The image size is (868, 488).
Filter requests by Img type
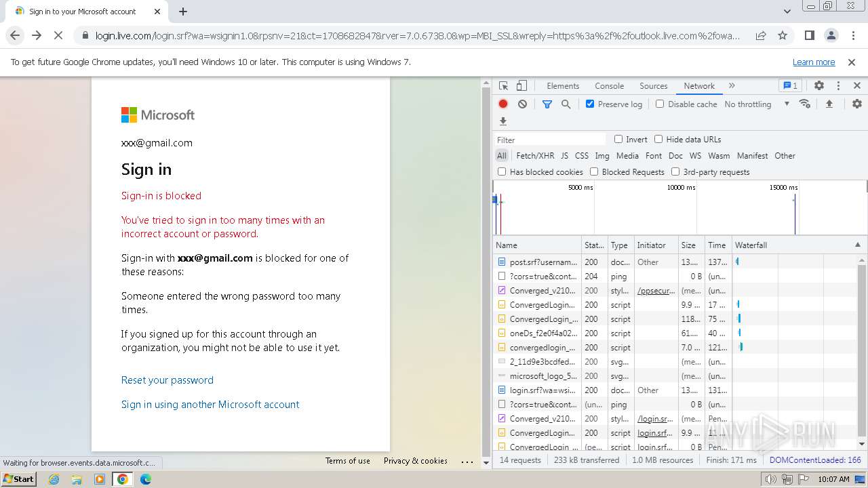pyautogui.click(x=602, y=156)
